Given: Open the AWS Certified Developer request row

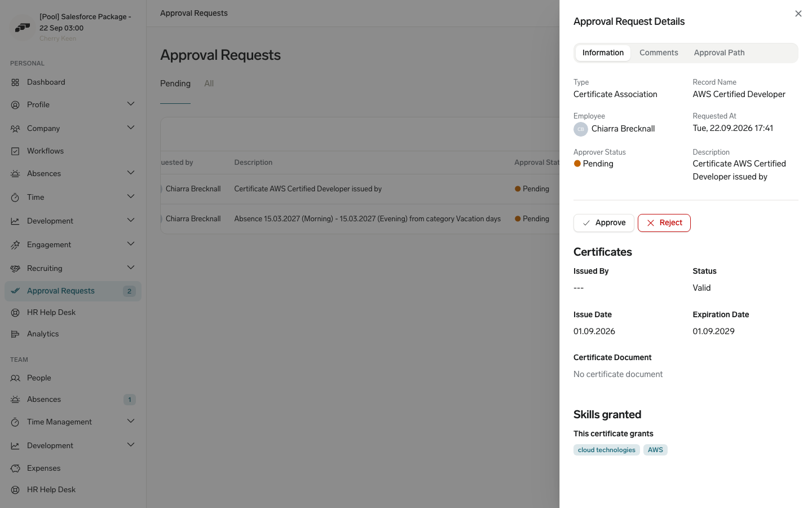Looking at the screenshot, I should tap(360, 189).
